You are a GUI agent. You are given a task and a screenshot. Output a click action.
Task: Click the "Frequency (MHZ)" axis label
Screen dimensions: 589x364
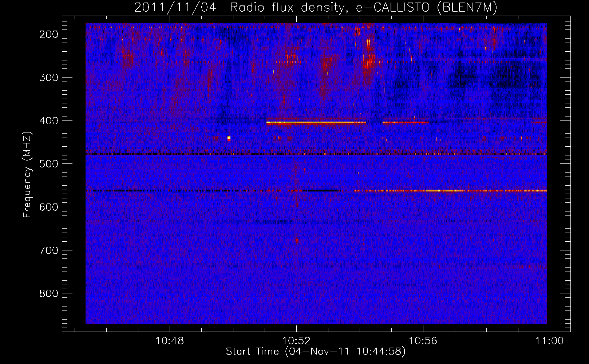pyautogui.click(x=27, y=175)
